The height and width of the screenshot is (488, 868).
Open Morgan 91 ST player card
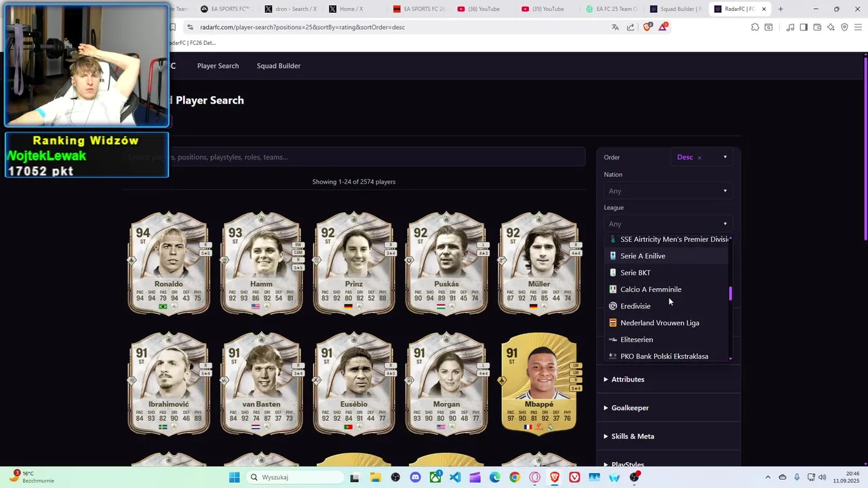point(446,383)
